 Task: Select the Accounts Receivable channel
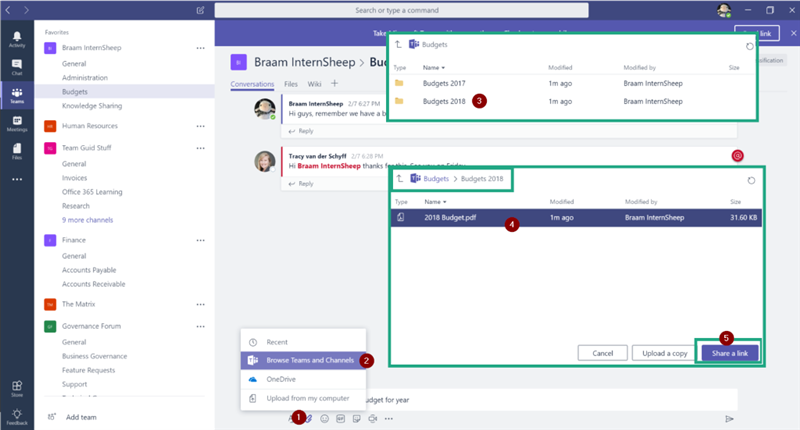[x=93, y=284]
